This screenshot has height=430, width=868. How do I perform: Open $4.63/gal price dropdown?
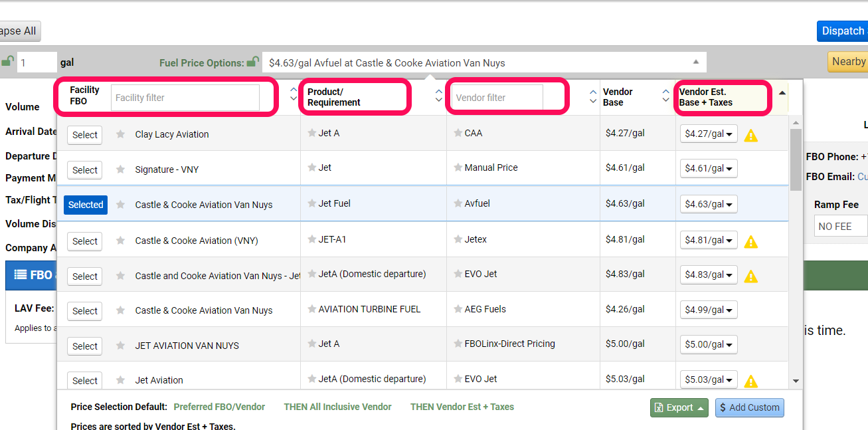709,204
